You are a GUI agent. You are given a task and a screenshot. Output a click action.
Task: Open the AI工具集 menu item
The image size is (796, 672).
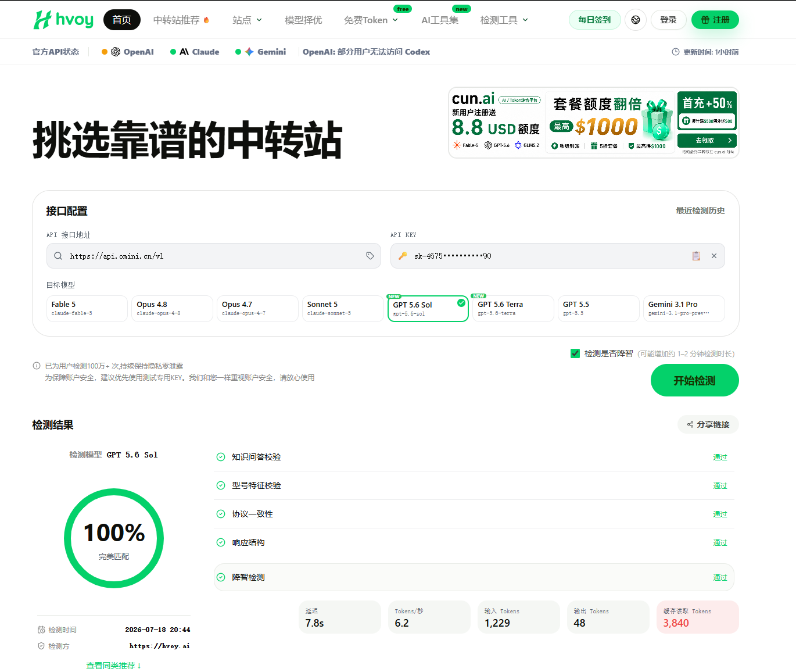tap(440, 20)
